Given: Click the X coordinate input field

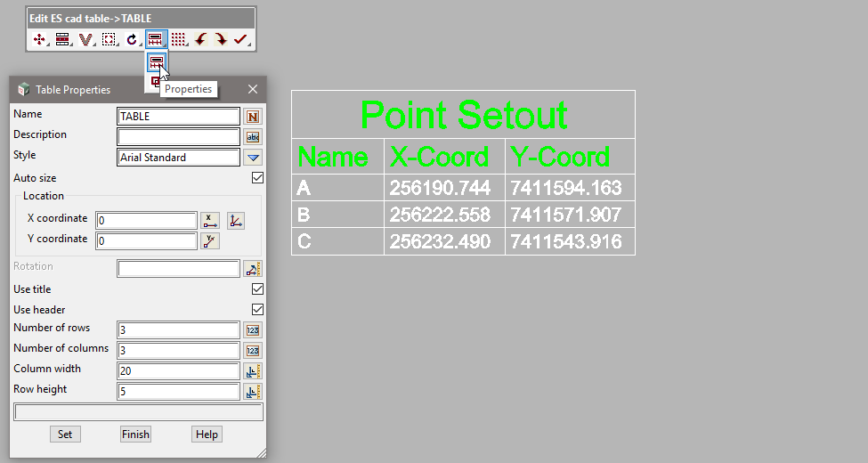Looking at the screenshot, I should pyautogui.click(x=146, y=221).
